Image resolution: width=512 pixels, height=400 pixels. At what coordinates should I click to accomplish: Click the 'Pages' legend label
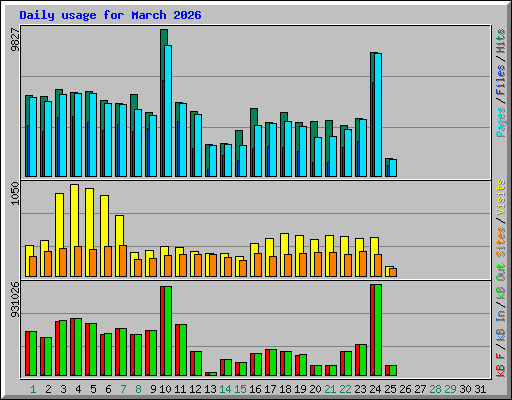pyautogui.click(x=501, y=122)
